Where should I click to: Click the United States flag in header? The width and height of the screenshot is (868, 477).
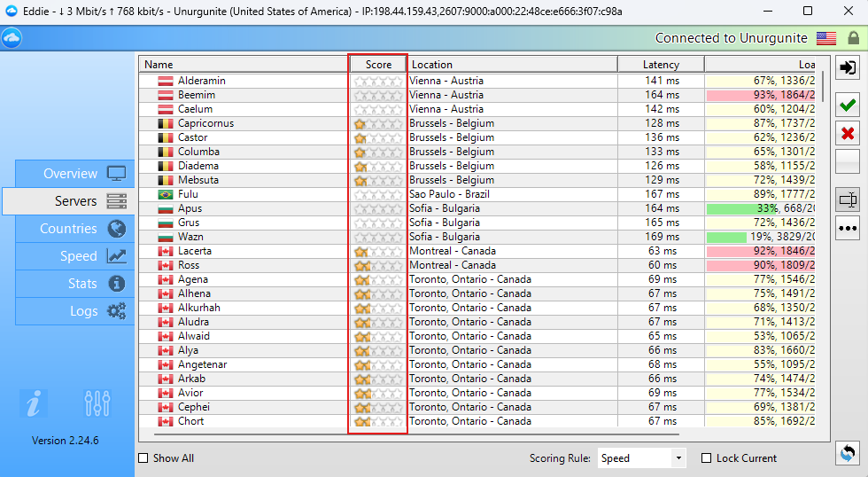pos(825,38)
